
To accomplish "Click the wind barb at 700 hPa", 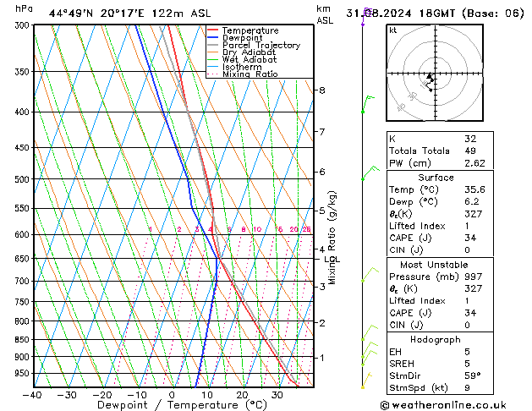I will pos(369,273).
